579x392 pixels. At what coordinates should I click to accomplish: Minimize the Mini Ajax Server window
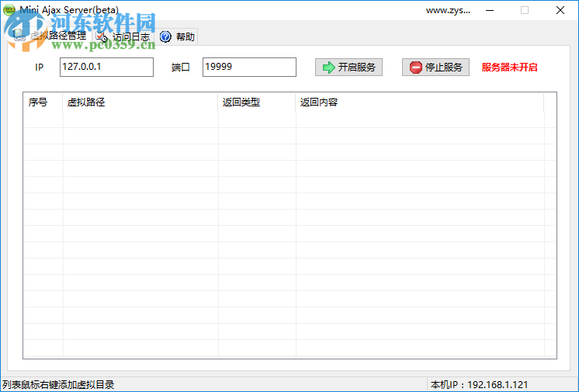pos(490,10)
